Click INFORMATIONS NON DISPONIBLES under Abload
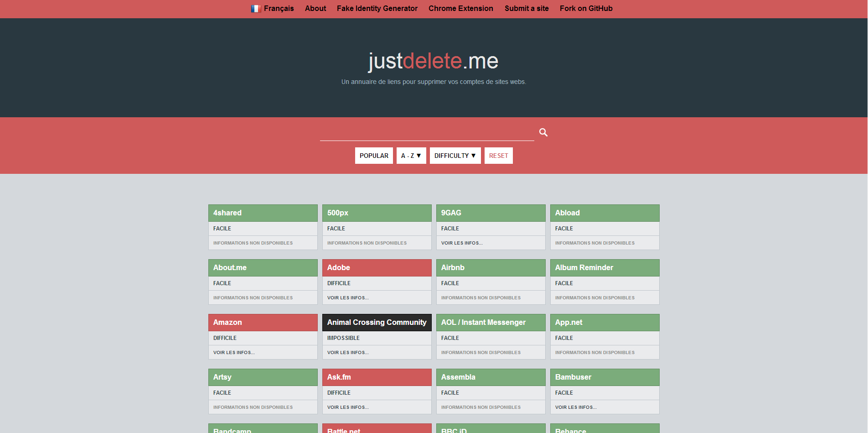The image size is (868, 433). 595,243
